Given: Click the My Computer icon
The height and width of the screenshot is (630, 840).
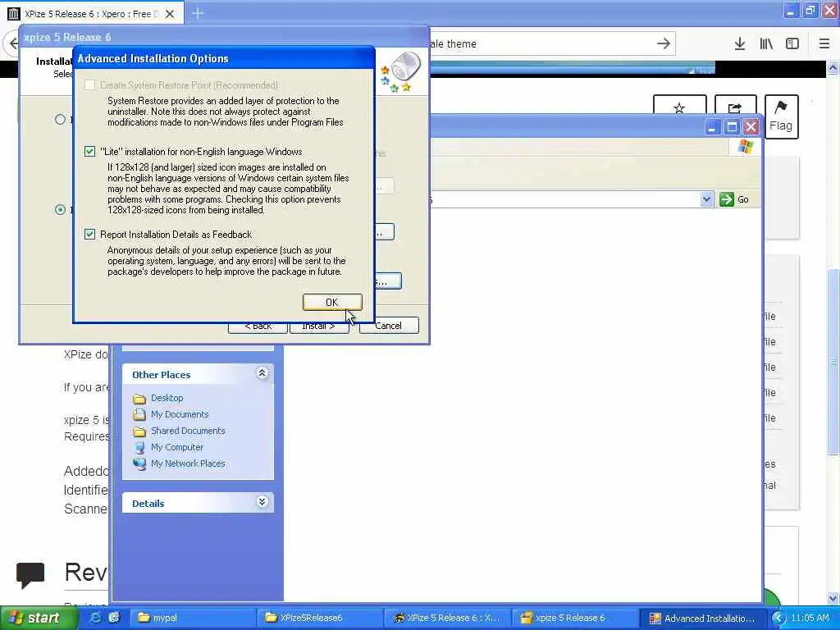Looking at the screenshot, I should click(139, 447).
